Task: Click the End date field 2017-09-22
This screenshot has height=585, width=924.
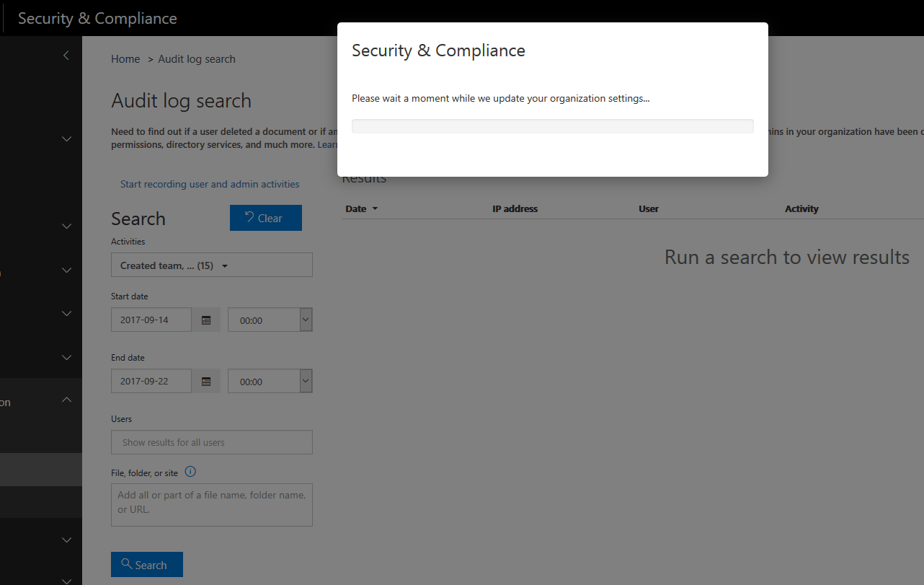Action: pos(151,382)
